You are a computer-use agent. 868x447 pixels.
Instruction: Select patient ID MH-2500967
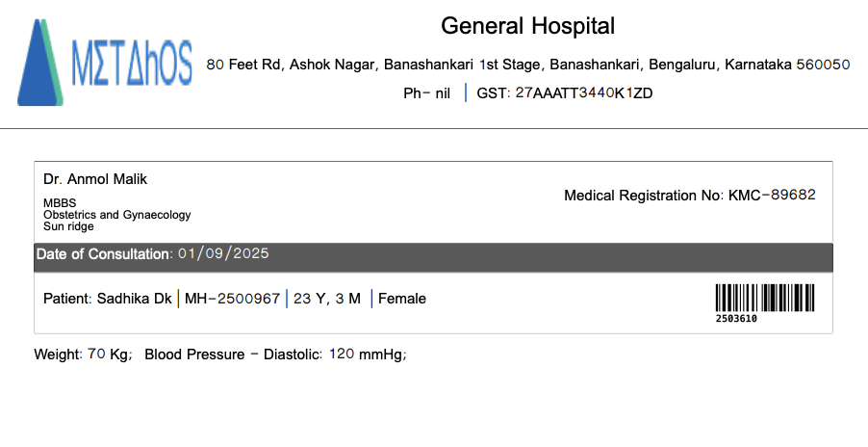tap(232, 299)
